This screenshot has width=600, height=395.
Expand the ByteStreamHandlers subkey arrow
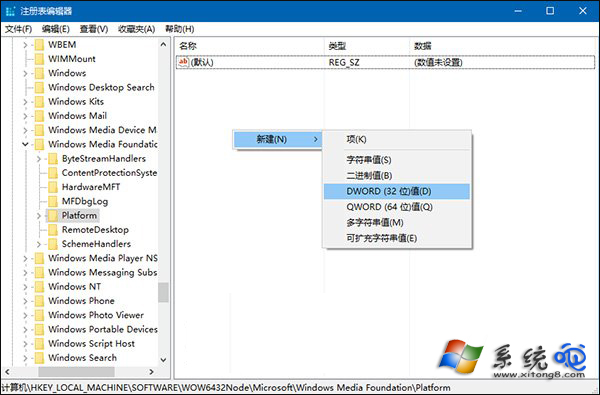[x=39, y=158]
